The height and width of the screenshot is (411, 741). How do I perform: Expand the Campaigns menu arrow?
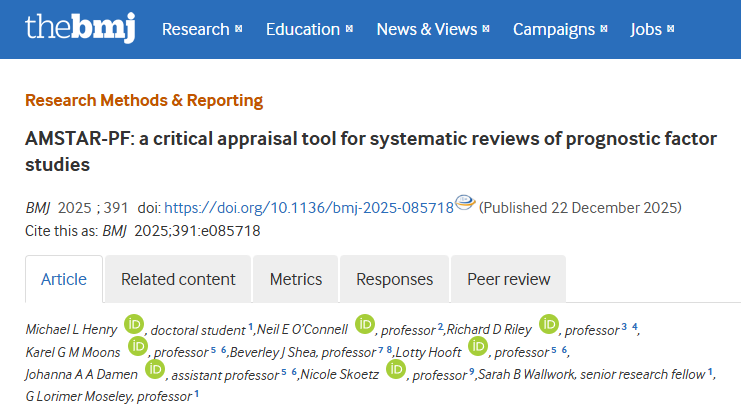(x=603, y=29)
